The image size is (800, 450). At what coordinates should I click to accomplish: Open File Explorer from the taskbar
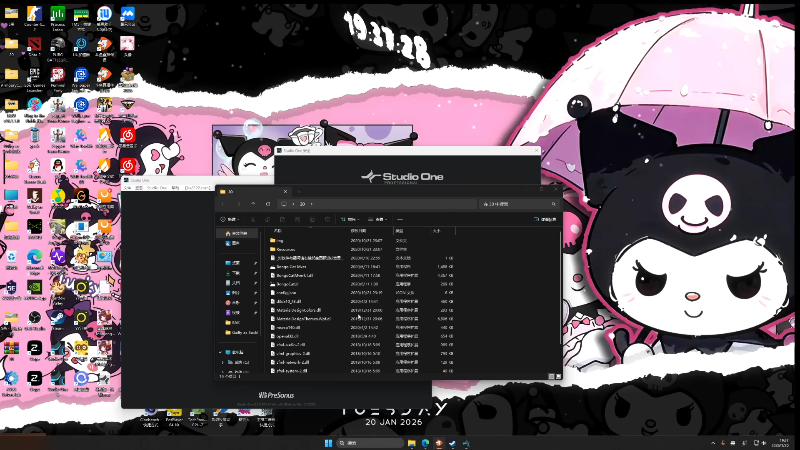(411, 443)
